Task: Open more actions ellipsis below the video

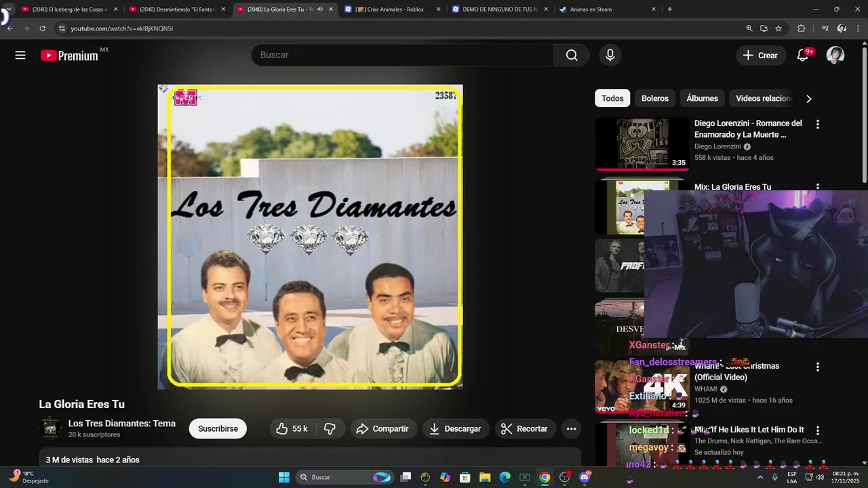Action: point(571,428)
